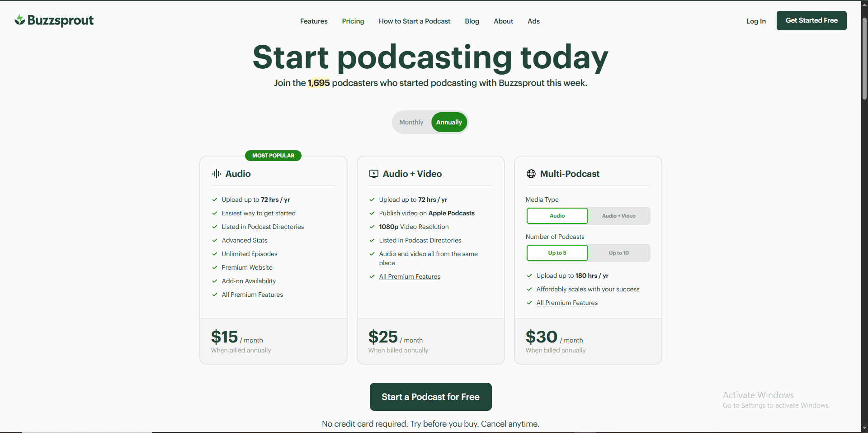Choose Up to 5 podcasts

557,253
